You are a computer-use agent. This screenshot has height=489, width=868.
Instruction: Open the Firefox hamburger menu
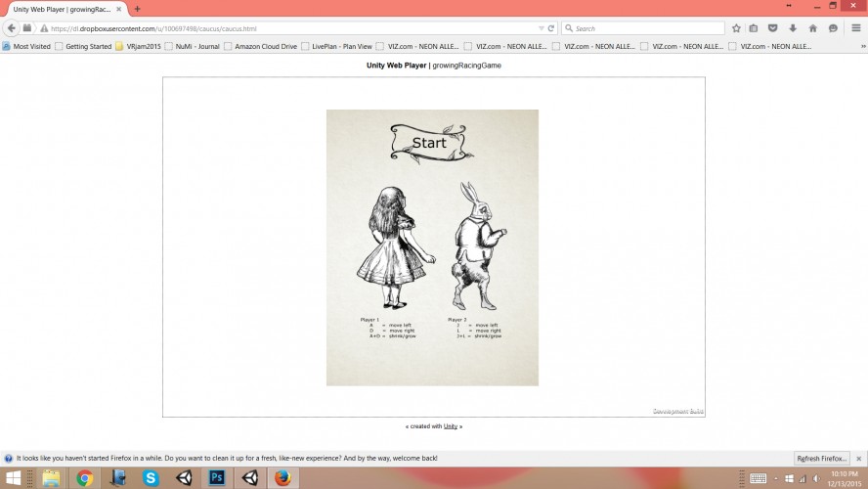click(856, 28)
